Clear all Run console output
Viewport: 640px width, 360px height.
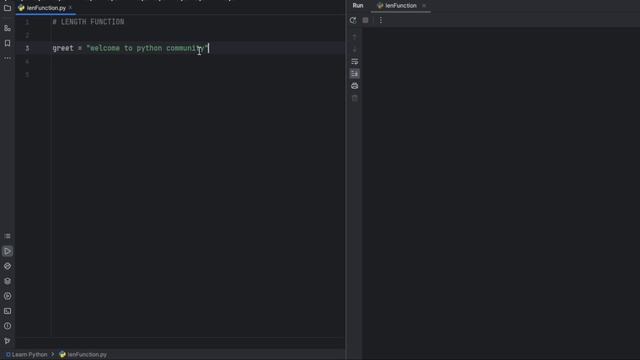click(x=355, y=98)
